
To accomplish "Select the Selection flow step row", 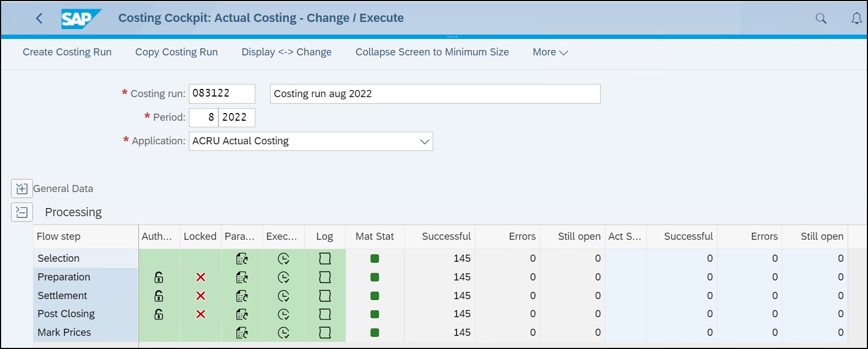I will pyautogui.click(x=86, y=258).
